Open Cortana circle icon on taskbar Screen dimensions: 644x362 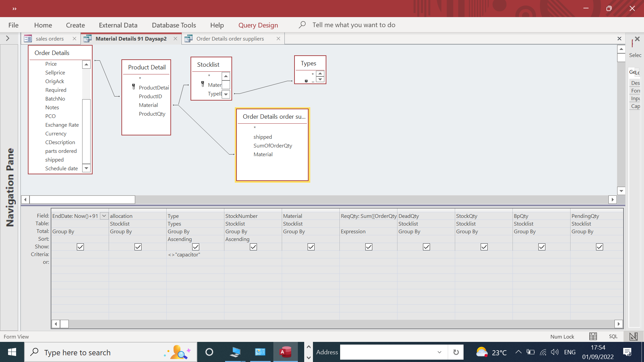point(209,352)
